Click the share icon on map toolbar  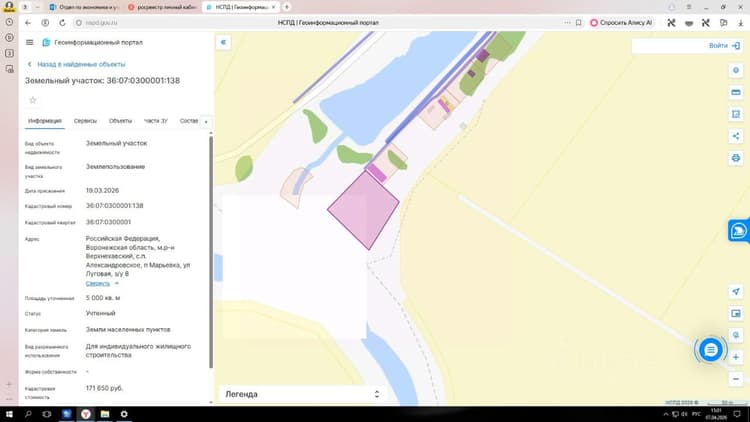click(736, 136)
